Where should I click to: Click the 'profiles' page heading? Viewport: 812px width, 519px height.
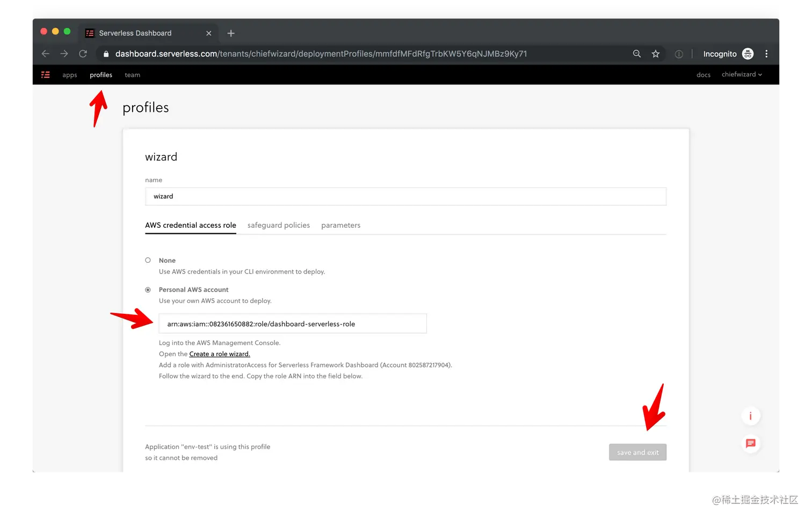point(146,108)
